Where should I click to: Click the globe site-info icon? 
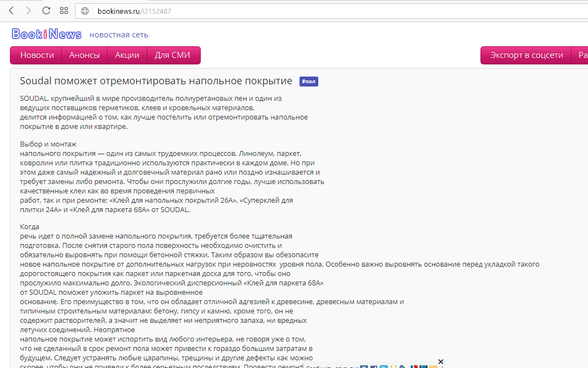coord(85,11)
